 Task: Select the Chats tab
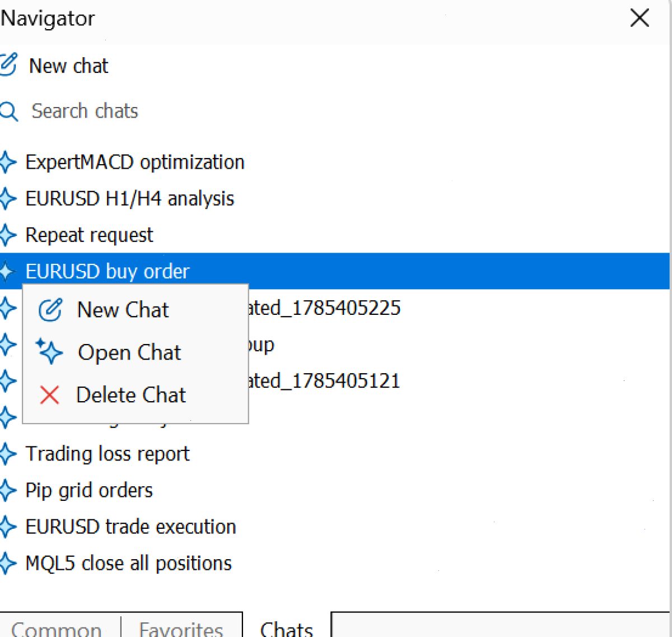coord(287,628)
